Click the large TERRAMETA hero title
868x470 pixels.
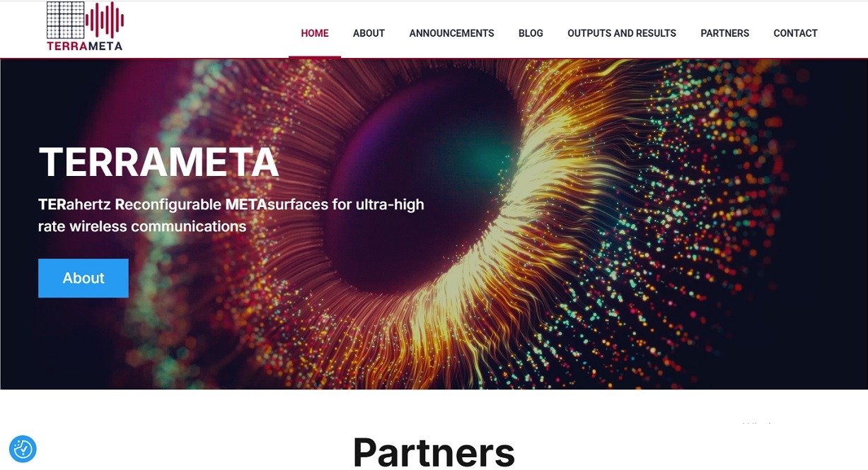click(x=158, y=163)
